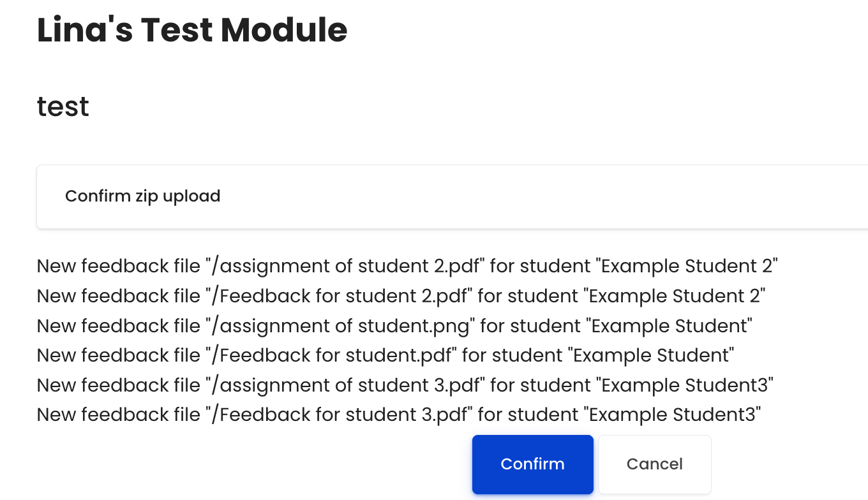The width and height of the screenshot is (868, 500).
Task: Click "Example Student3" on the Feedback 3.pdf line
Action: pos(673,415)
